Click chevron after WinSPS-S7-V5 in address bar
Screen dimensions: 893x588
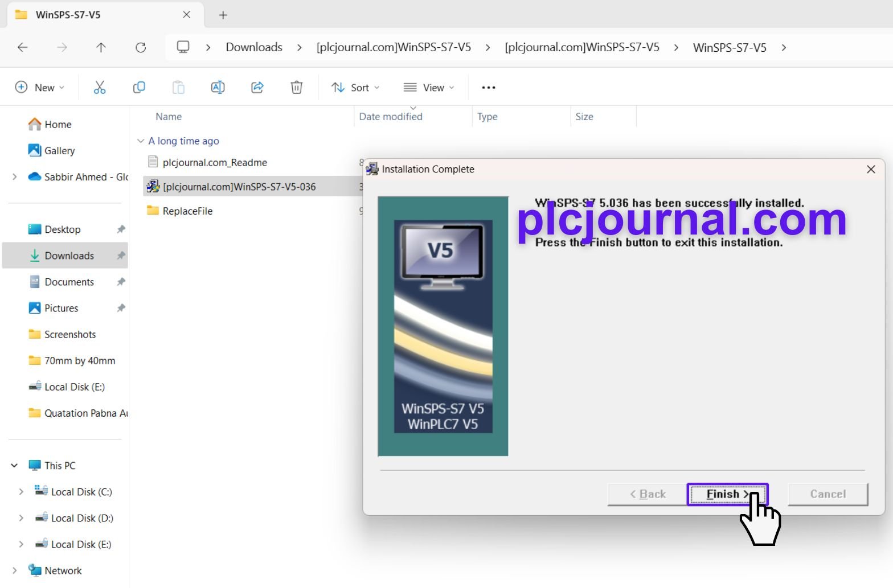point(784,47)
